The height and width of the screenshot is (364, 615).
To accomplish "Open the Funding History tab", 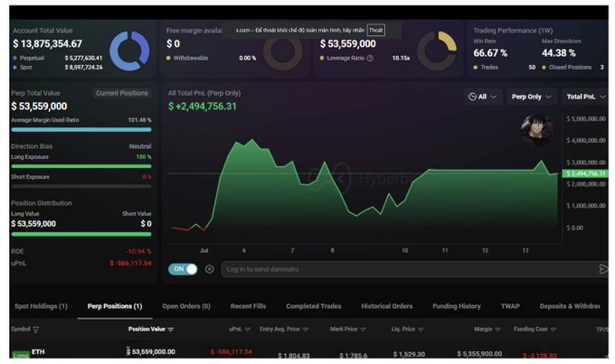I will point(457,306).
